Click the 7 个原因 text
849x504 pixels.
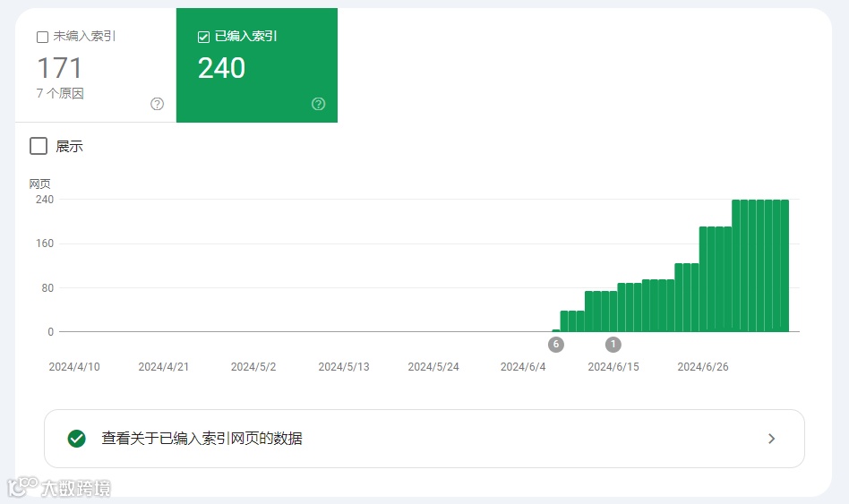[60, 93]
